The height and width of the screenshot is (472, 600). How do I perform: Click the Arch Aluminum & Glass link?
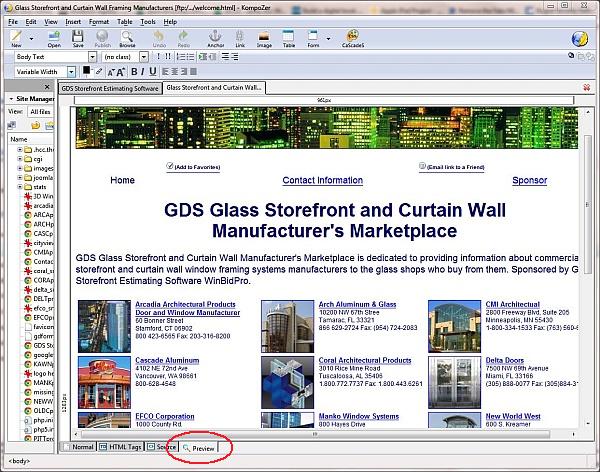(x=357, y=304)
